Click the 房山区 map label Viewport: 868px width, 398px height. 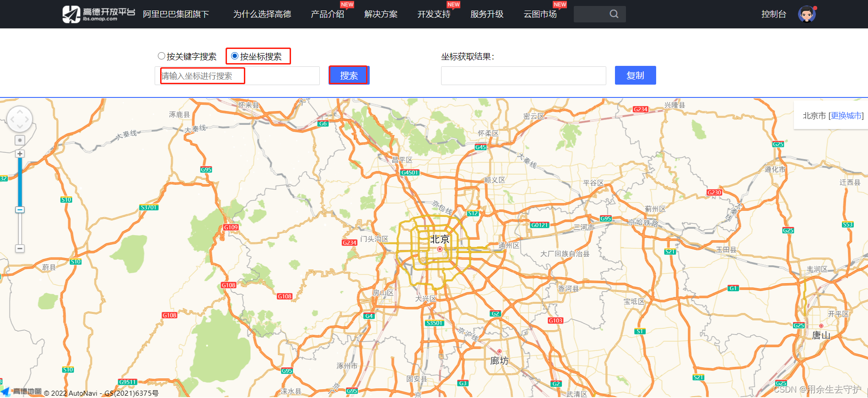[383, 293]
